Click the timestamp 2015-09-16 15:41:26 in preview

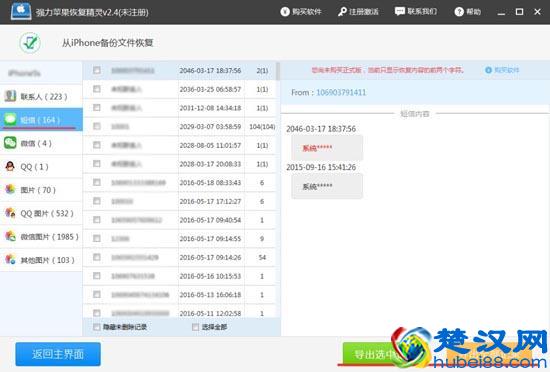(321, 167)
